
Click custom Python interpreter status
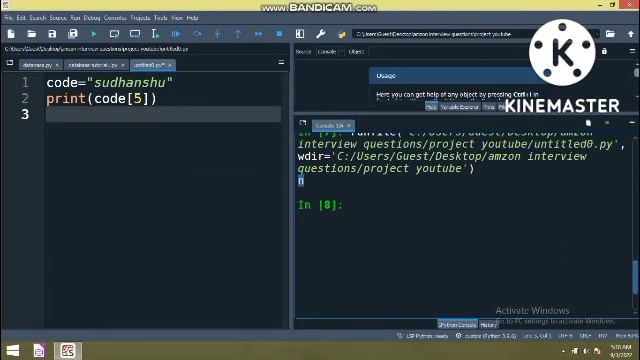(x=486, y=336)
